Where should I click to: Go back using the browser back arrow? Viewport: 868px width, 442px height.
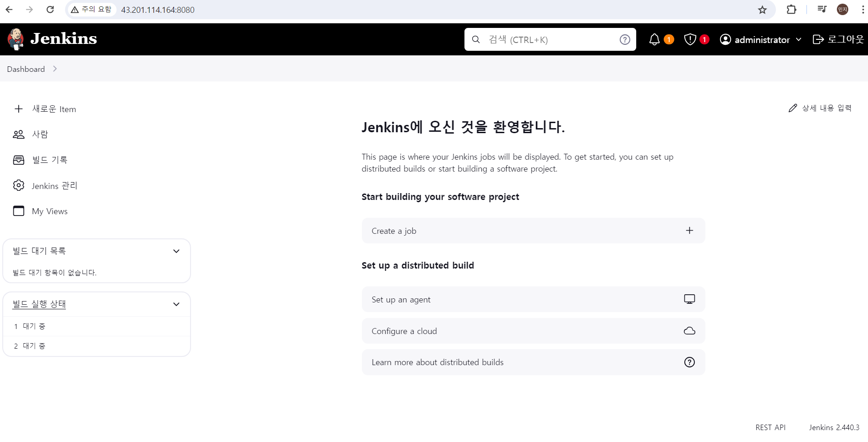coord(9,10)
